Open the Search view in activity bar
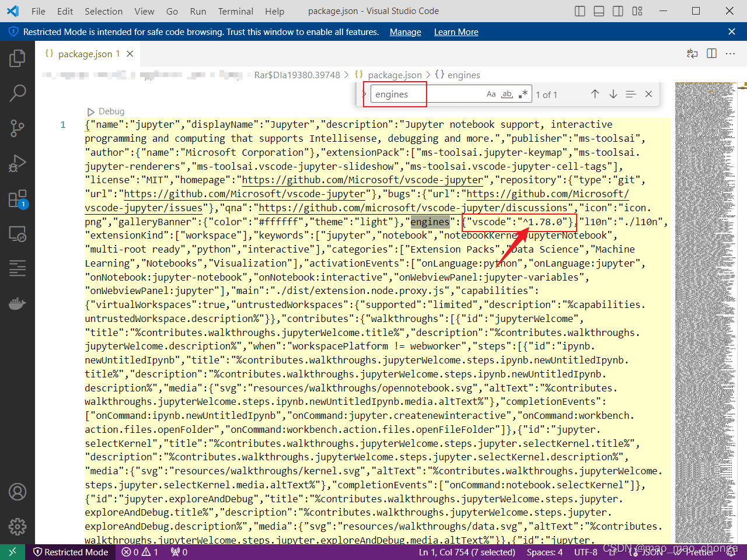 [18, 93]
